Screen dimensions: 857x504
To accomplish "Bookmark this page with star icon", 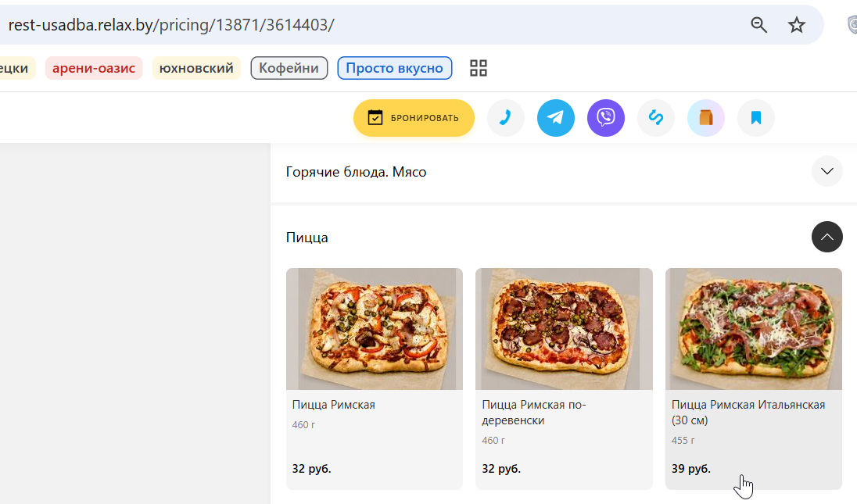I will pyautogui.click(x=796, y=24).
